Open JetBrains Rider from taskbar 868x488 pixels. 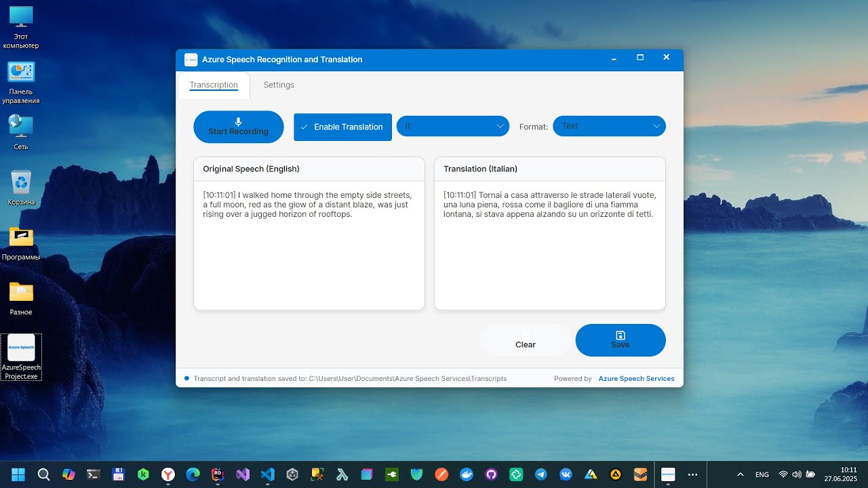(218, 474)
